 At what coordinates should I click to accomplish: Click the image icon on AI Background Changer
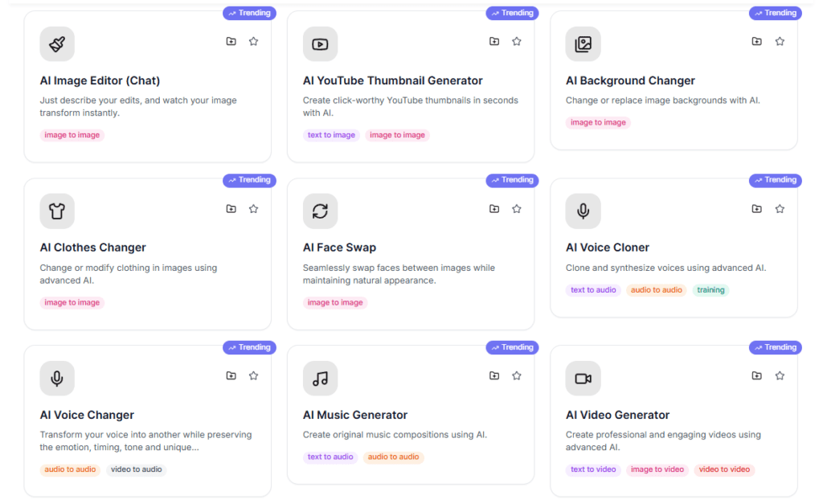(x=583, y=44)
